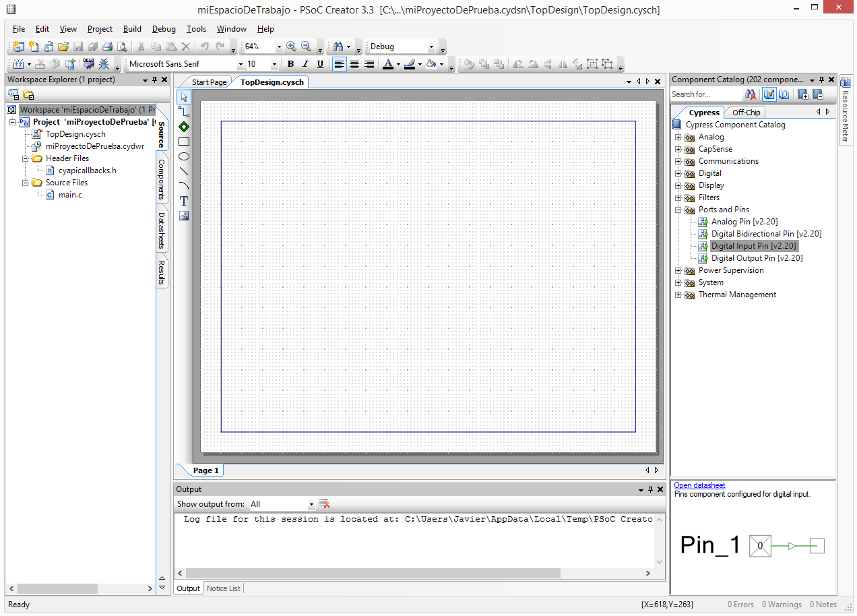Click the Open folder icon in toolbar
Viewport: 857px width, 616px height.
tap(63, 47)
